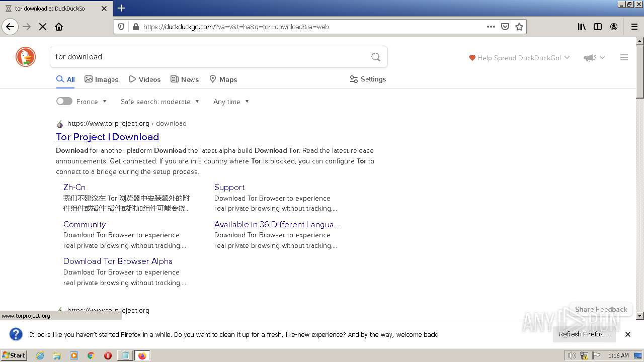Open Firefox hamburger menu

634,27
